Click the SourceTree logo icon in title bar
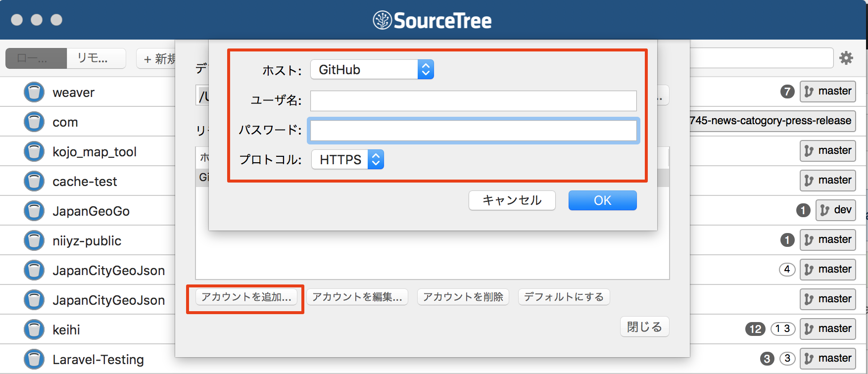The width and height of the screenshot is (868, 374). coord(382,20)
